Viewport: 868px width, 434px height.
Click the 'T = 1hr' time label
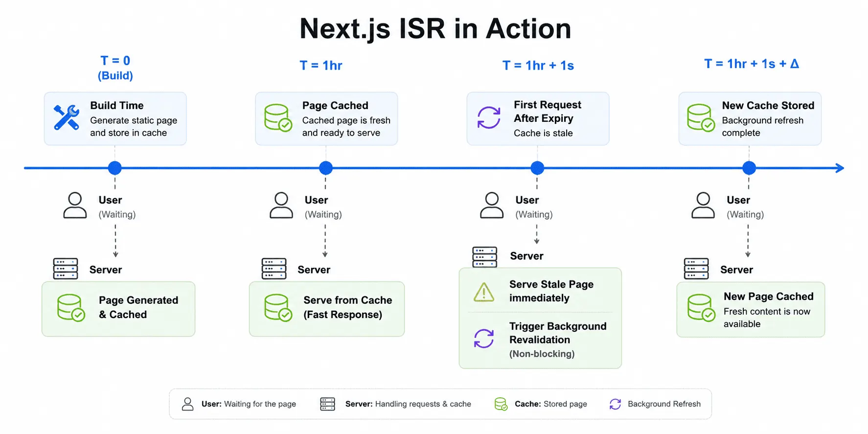[321, 66]
